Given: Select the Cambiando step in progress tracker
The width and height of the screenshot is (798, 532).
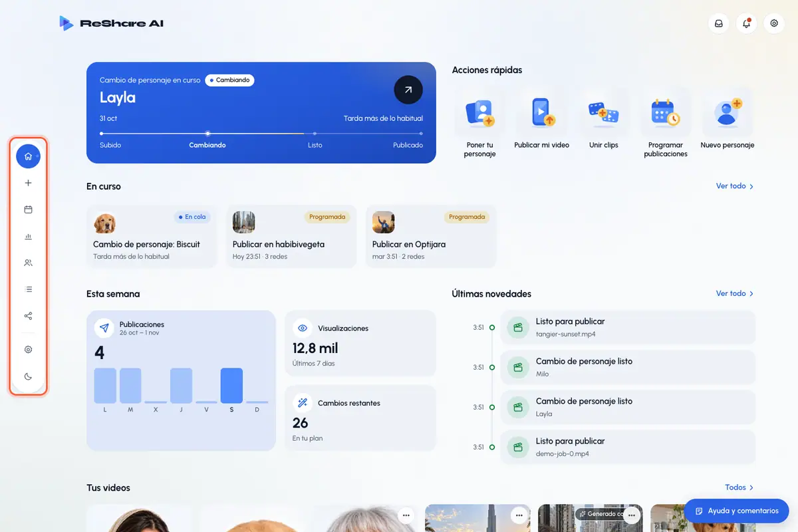Looking at the screenshot, I should click(x=207, y=145).
